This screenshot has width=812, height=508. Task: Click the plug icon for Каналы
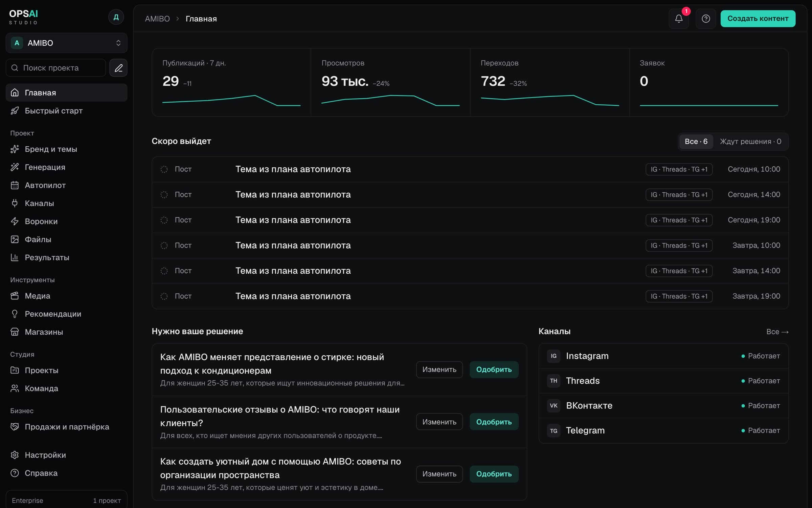point(15,203)
